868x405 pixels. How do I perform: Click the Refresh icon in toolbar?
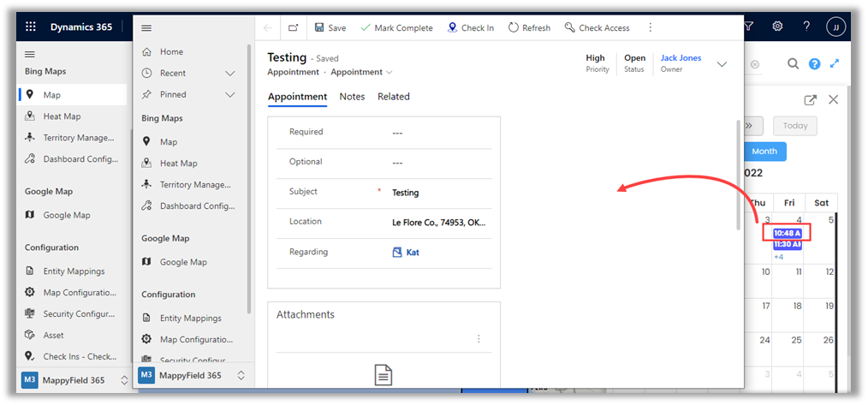[514, 27]
